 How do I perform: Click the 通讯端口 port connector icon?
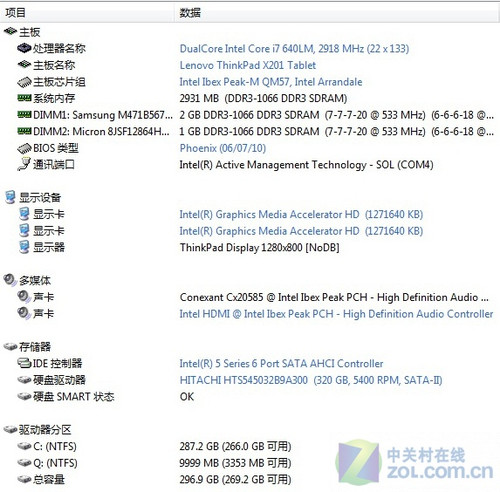[x=24, y=164]
